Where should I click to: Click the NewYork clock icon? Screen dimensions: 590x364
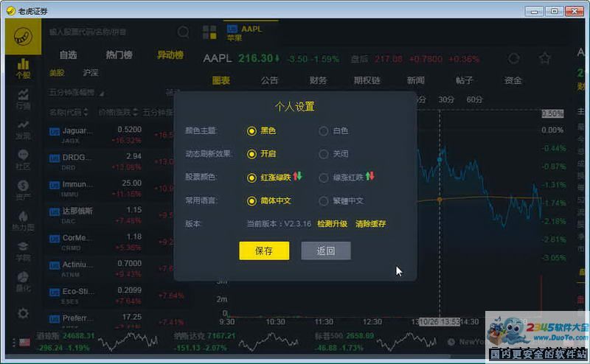pyautogui.click(x=451, y=342)
